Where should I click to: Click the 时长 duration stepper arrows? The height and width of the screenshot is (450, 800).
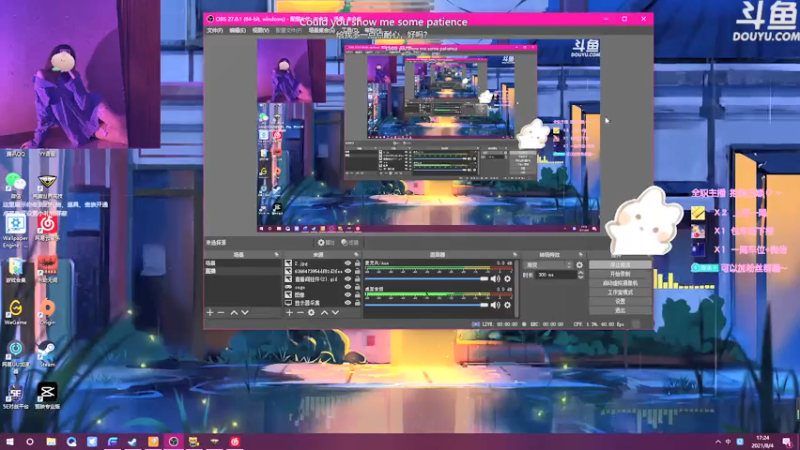pyautogui.click(x=580, y=274)
